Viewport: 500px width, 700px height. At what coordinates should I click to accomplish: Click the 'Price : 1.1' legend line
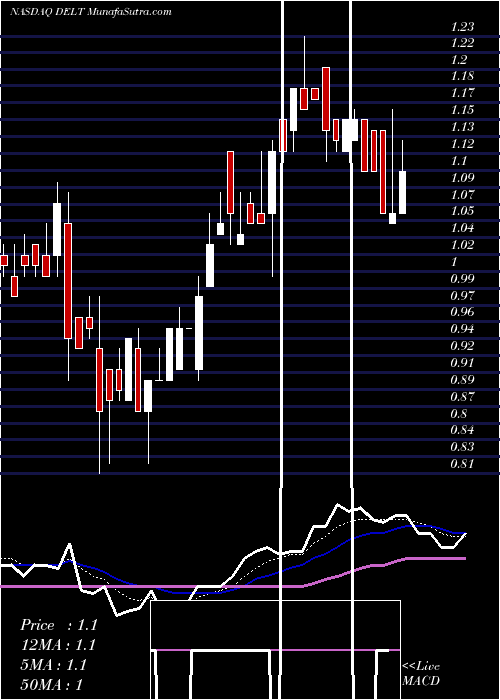tap(58, 625)
